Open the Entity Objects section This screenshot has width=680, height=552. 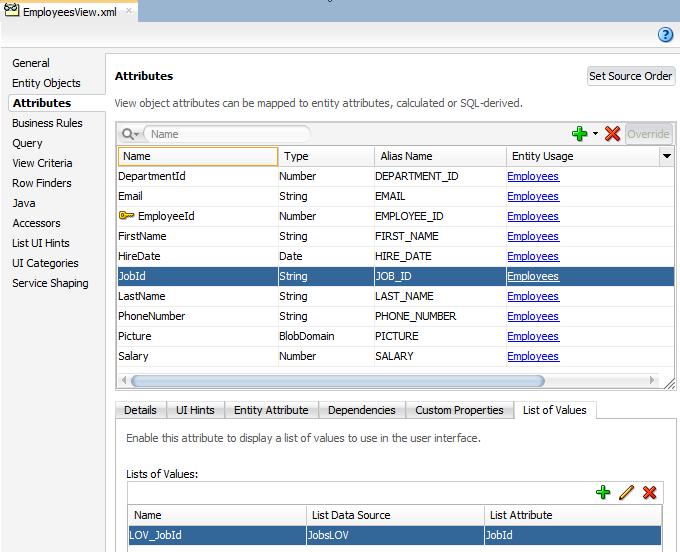pos(46,83)
